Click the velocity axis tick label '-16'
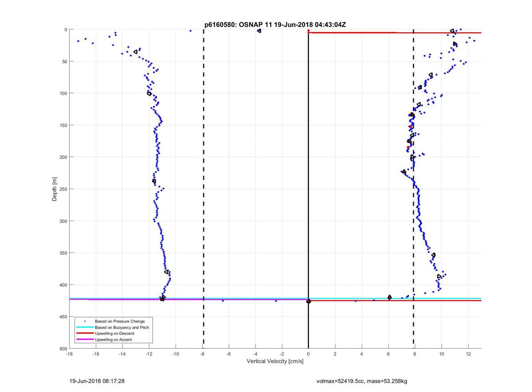Viewport: 532px width, 392px height. (95, 354)
